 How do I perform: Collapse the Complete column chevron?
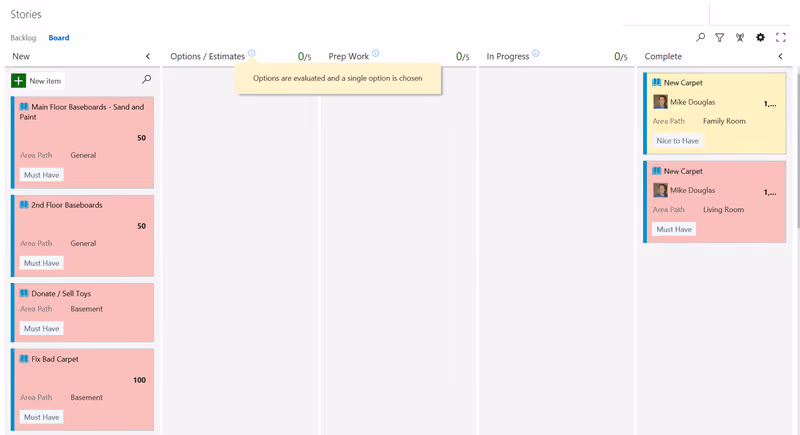point(781,56)
